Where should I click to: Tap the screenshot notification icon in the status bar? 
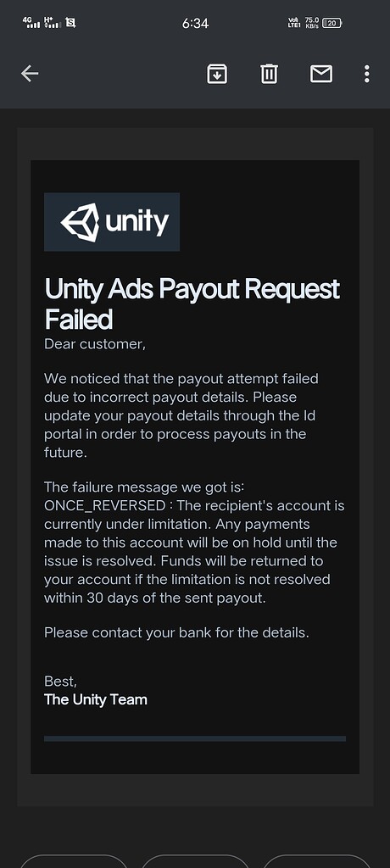point(70,23)
